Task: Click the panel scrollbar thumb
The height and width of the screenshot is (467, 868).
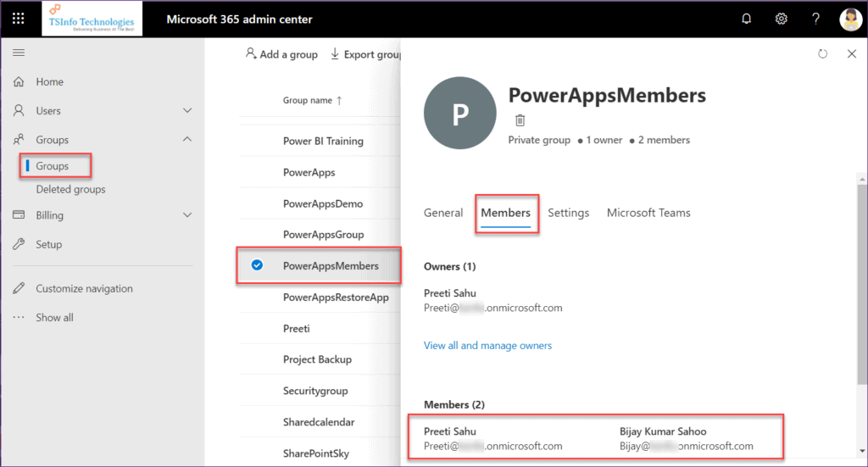Action: click(x=862, y=284)
